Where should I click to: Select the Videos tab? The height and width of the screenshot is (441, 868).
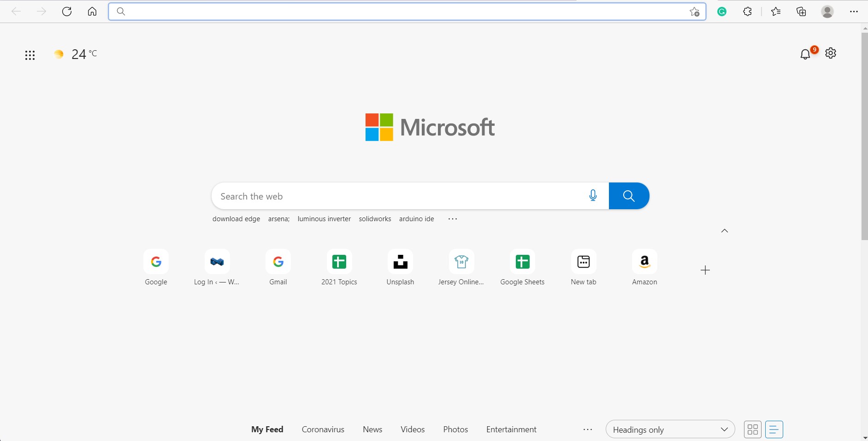[413, 429]
